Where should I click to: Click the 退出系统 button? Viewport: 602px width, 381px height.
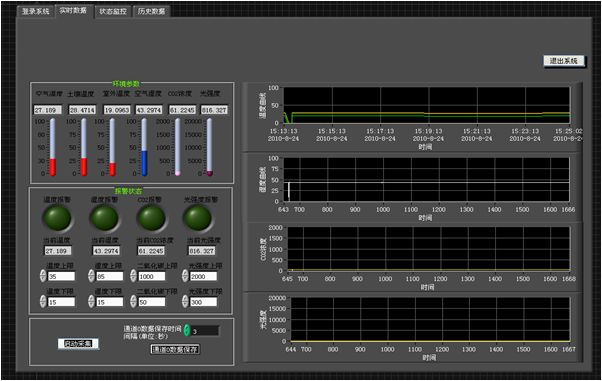(564, 61)
